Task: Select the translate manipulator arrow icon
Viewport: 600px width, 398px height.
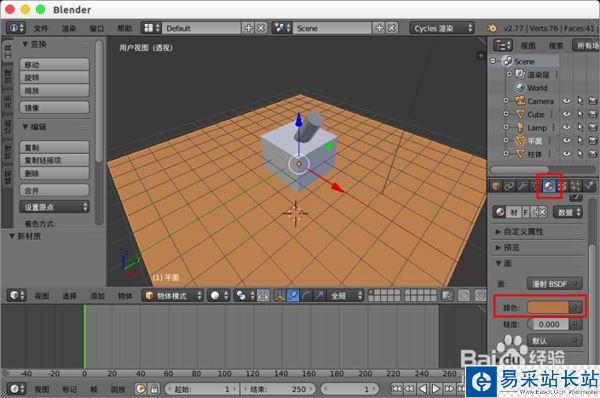Action: pyautogui.click(x=293, y=295)
